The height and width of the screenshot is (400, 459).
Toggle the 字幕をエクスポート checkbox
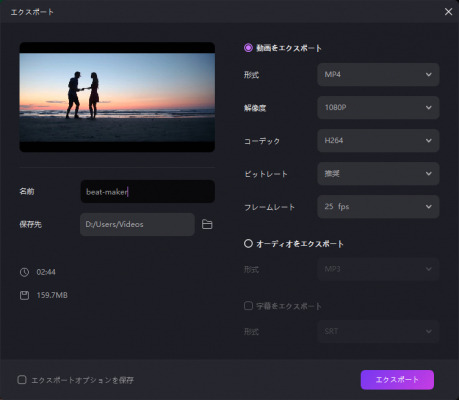point(248,306)
